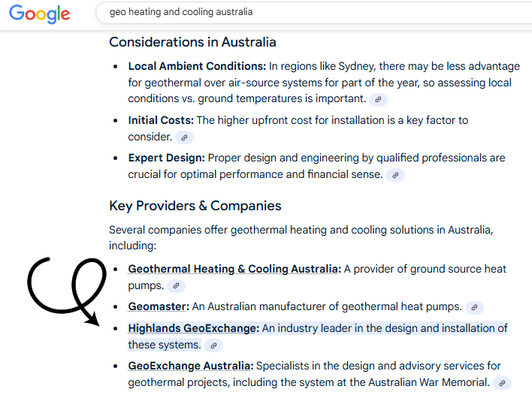Open source link icon after Local Ambient Conditions
The image size is (532, 398).
coord(379,99)
